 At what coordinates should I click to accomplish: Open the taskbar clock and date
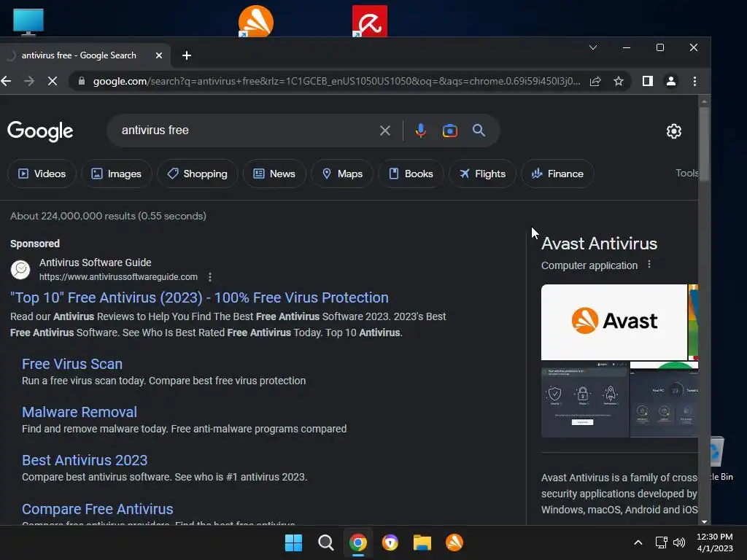(715, 542)
